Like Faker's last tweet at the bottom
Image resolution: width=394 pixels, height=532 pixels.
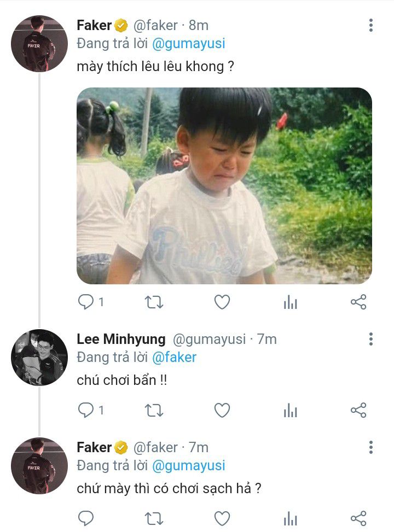[x=222, y=517]
